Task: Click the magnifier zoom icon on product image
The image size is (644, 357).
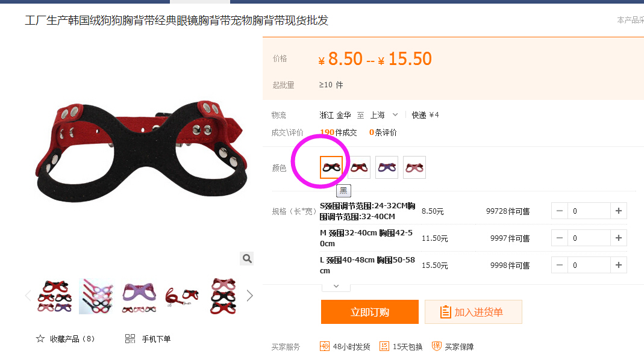Action: (x=247, y=258)
